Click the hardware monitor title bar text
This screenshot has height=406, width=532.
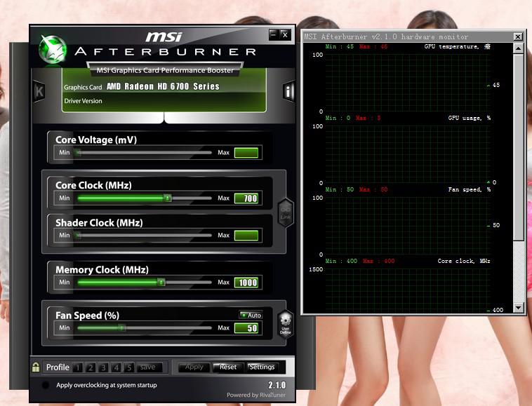tap(386, 36)
